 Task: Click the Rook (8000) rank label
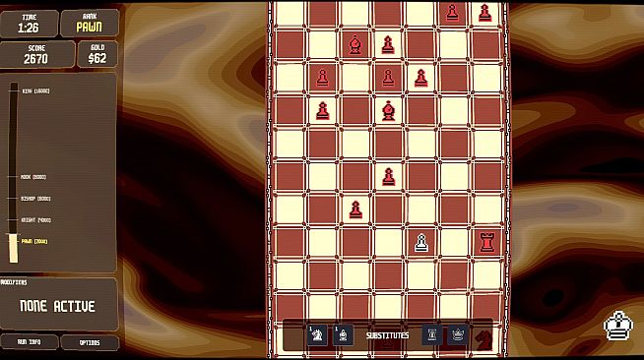pos(33,177)
